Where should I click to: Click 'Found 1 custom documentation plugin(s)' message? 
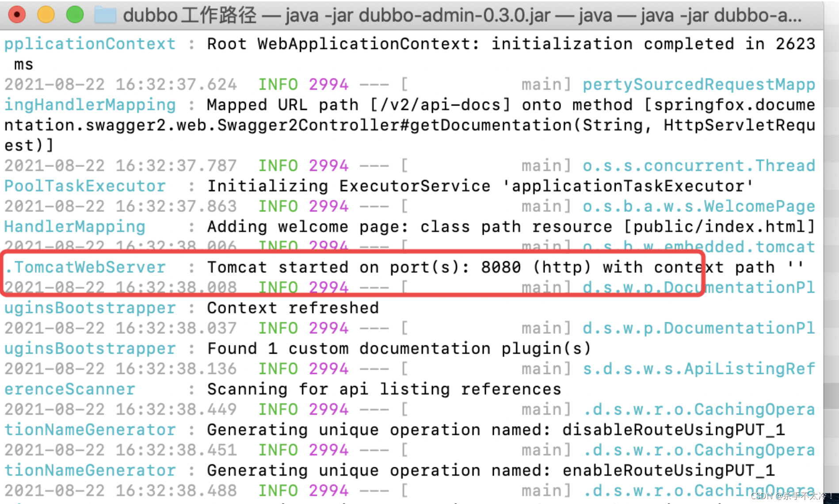[399, 348]
